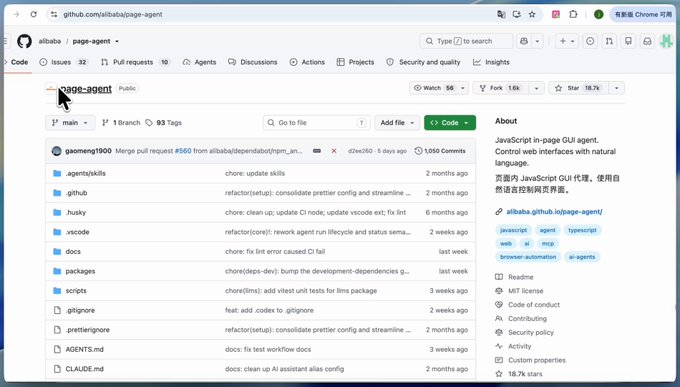Expand the Copilot dropdown arrow in the header
Screen dimensions: 680x387
tap(537, 41)
